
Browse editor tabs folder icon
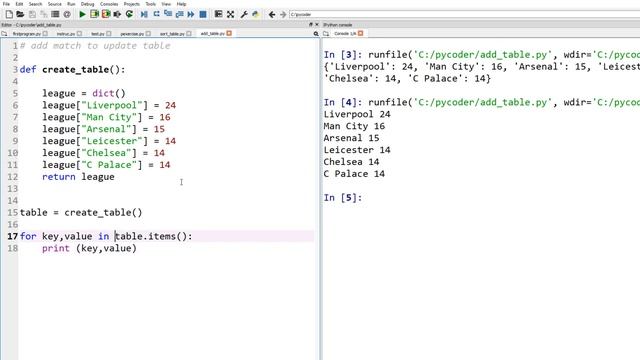pyautogui.click(x=4, y=34)
